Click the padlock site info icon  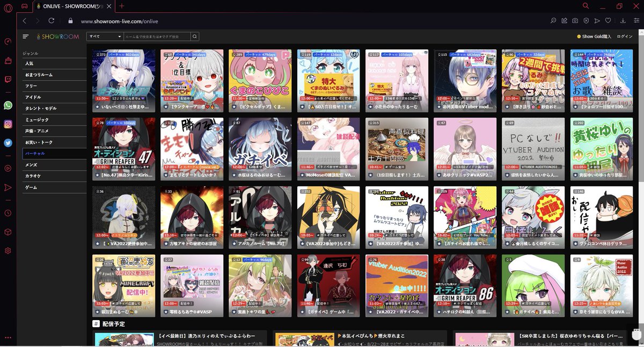pos(70,21)
